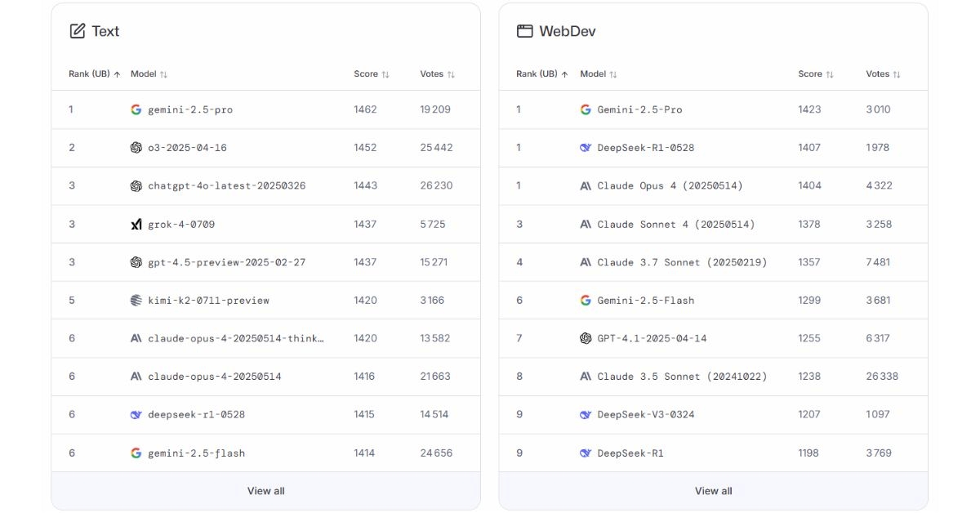Click score 1198 for DeepSeek-R1
The width and height of the screenshot is (980, 513).
click(808, 453)
